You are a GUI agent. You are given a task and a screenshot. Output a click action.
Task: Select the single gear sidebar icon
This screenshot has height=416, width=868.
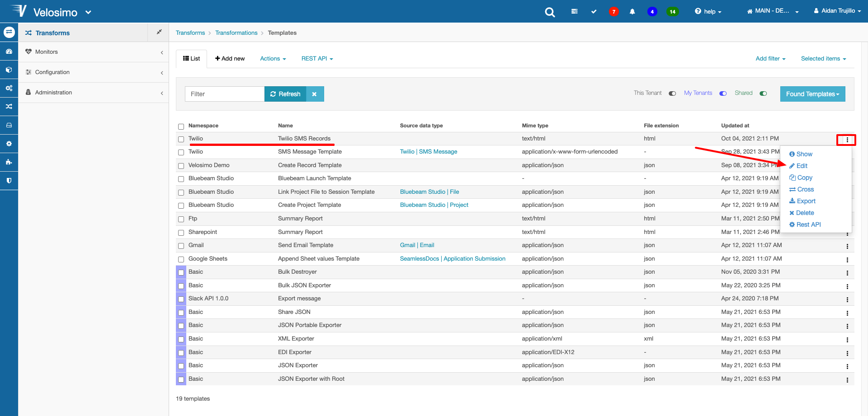coord(9,144)
